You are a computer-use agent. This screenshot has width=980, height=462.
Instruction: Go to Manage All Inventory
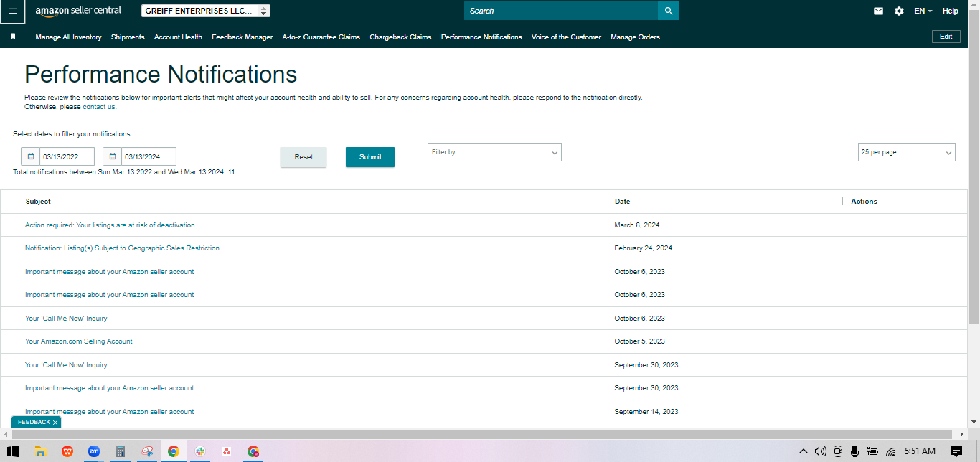click(68, 37)
